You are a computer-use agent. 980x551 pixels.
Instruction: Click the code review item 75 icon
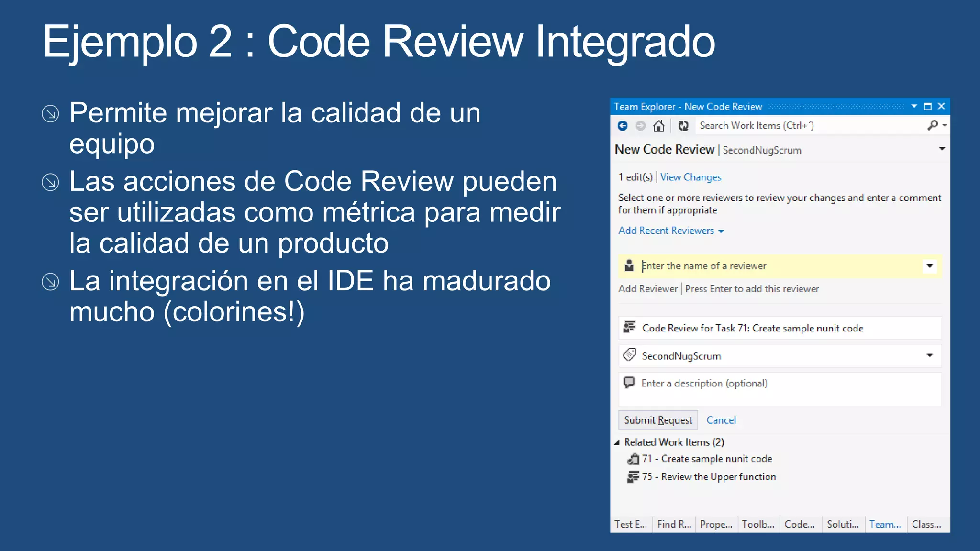pos(633,477)
